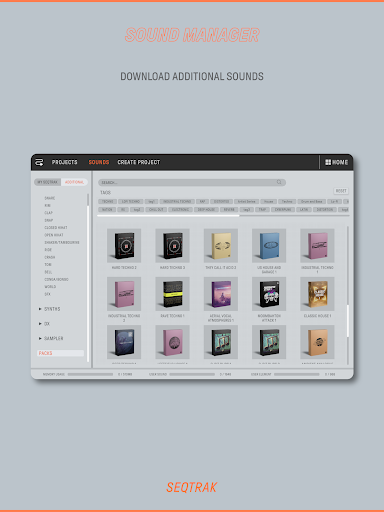Select the RAVE TECHNO 1 pack
Viewport: 384px width, 512px height.
click(172, 294)
